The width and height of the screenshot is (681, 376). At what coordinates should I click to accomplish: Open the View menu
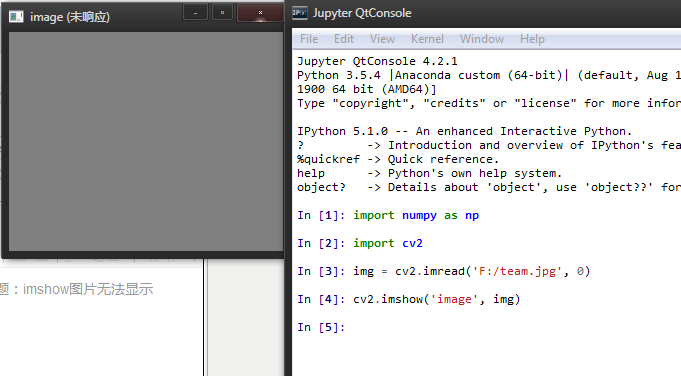pos(382,39)
